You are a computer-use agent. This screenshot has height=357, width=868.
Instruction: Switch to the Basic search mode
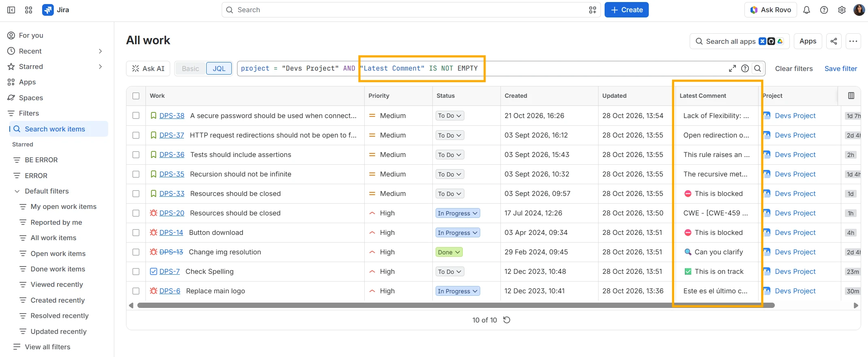point(190,69)
